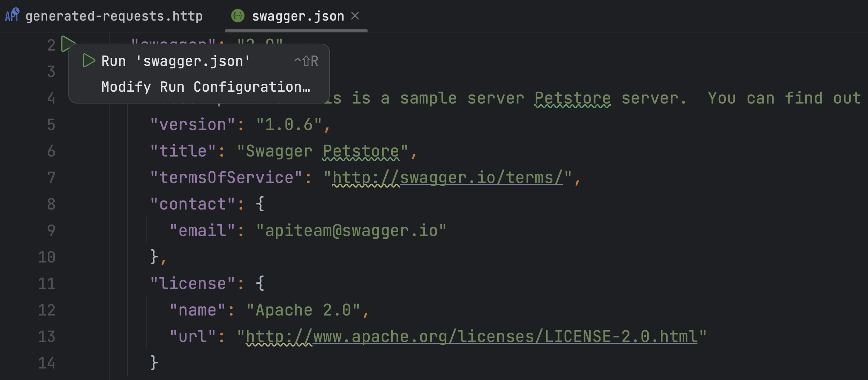
Task: Click the "1.0.6" version value
Action: (x=289, y=124)
